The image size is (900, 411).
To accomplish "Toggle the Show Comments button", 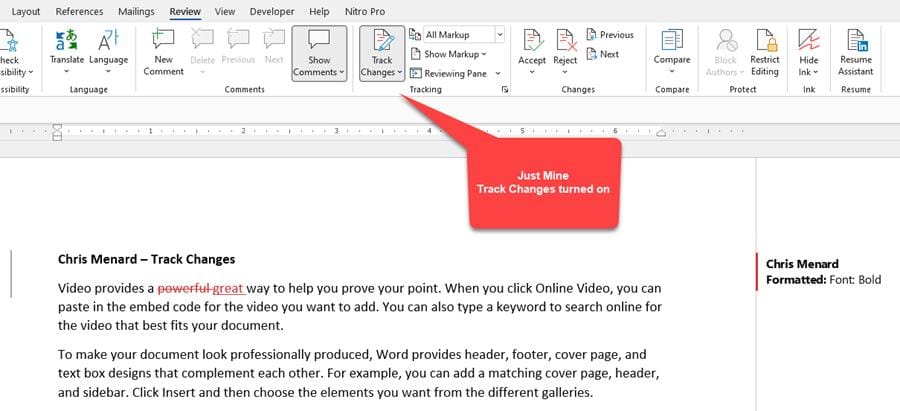I will [x=319, y=53].
